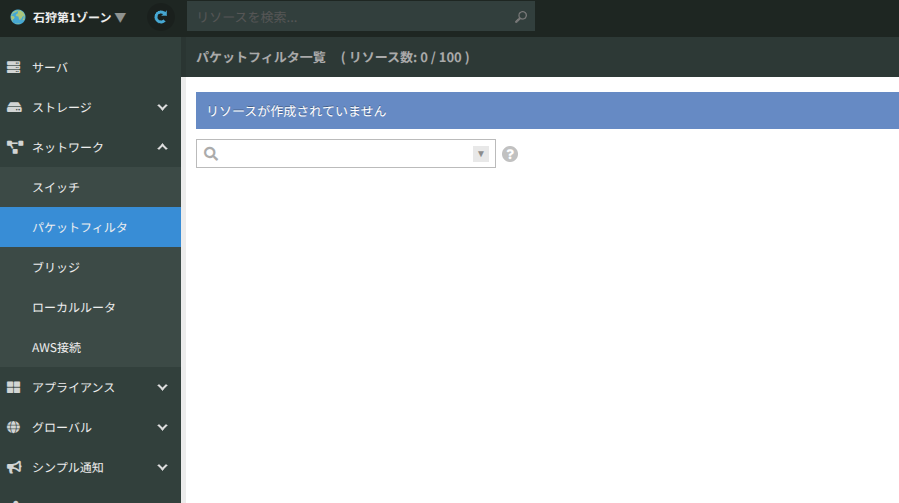This screenshot has height=503, width=899.
Task: Click the ストレージ label in the sidebar
Action: pos(62,107)
